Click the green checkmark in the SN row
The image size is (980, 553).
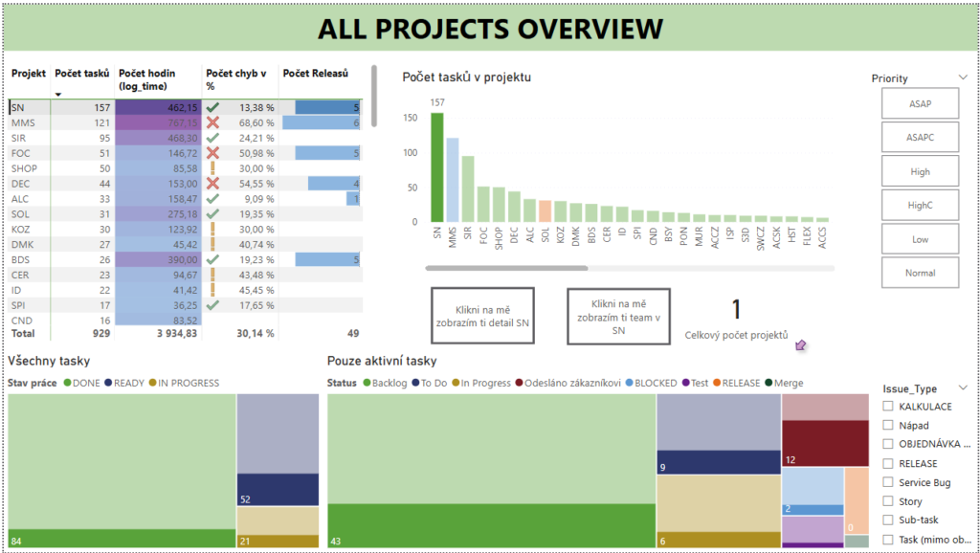(212, 108)
